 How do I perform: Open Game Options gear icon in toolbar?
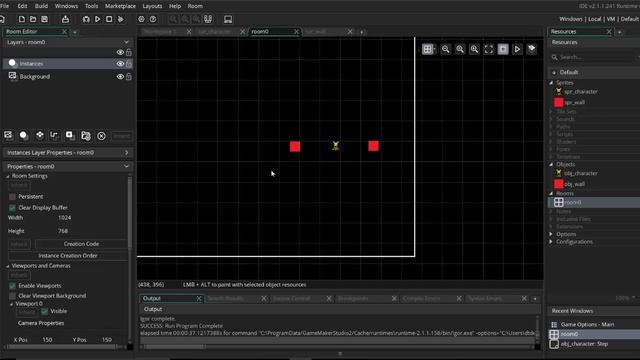pos(141,19)
